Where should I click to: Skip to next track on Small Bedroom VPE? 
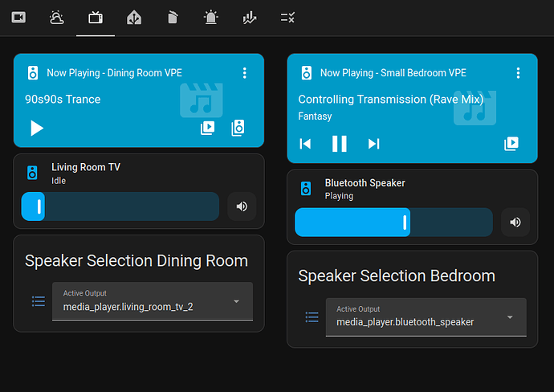pyautogui.click(x=374, y=144)
